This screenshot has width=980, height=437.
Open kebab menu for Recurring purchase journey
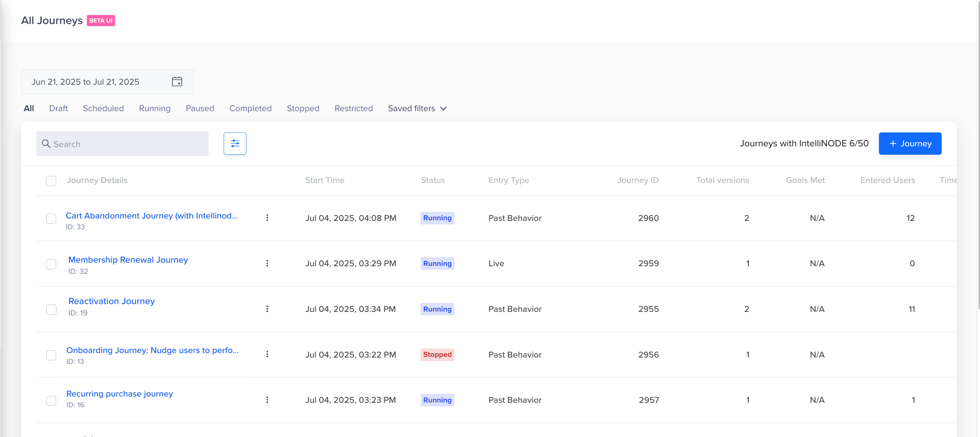[x=267, y=400]
